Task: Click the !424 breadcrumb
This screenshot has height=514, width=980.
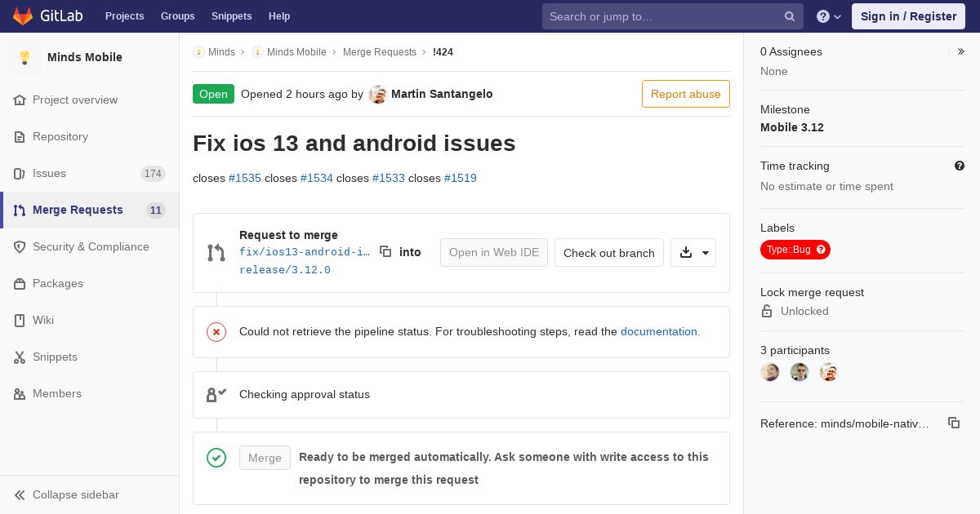Action: click(443, 52)
